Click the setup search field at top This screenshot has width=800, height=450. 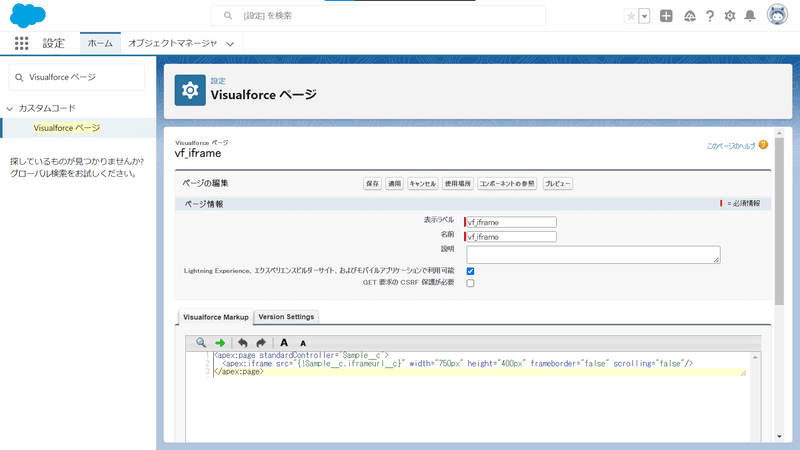[x=378, y=16]
